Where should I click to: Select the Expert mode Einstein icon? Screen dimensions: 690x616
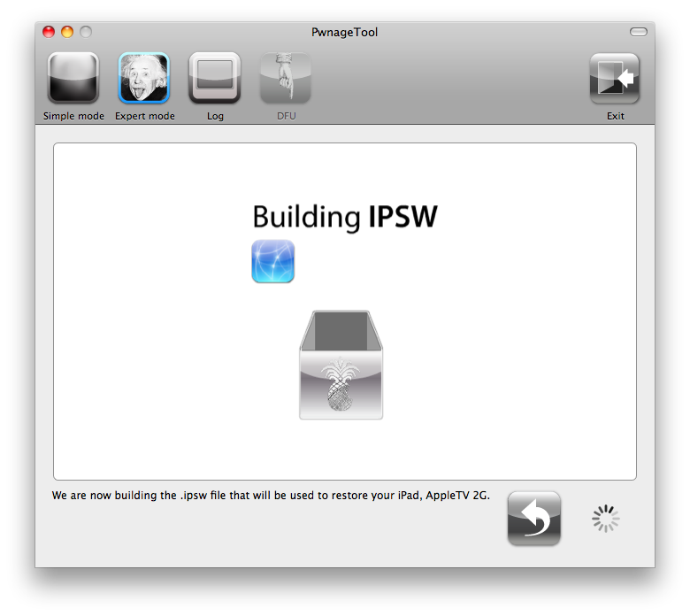[144, 78]
